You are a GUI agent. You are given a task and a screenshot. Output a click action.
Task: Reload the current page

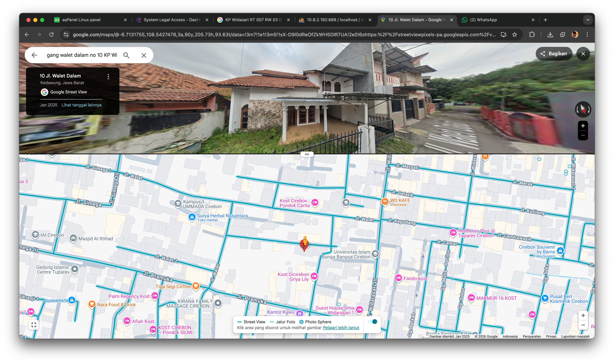(51, 35)
